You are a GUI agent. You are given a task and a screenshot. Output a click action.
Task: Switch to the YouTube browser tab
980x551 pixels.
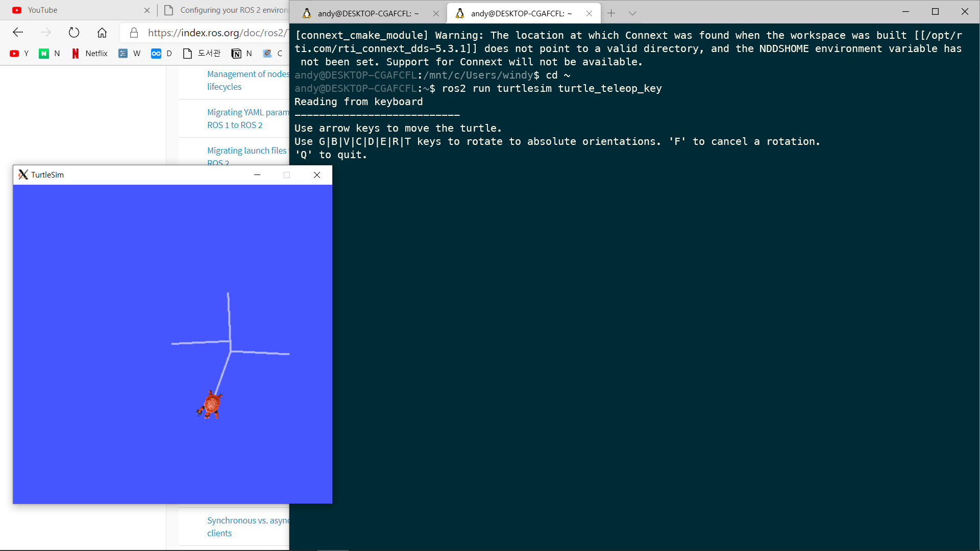click(77, 10)
